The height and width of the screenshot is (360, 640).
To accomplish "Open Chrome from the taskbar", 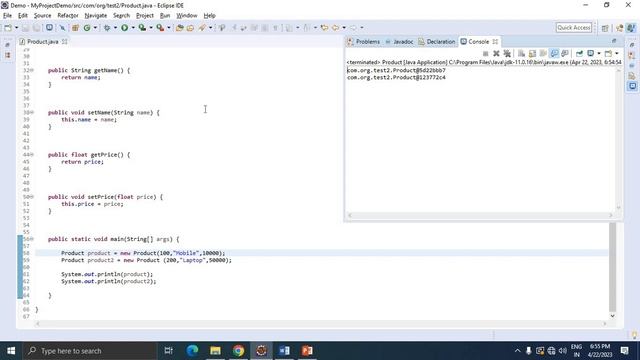I will pyautogui.click(x=238, y=351).
